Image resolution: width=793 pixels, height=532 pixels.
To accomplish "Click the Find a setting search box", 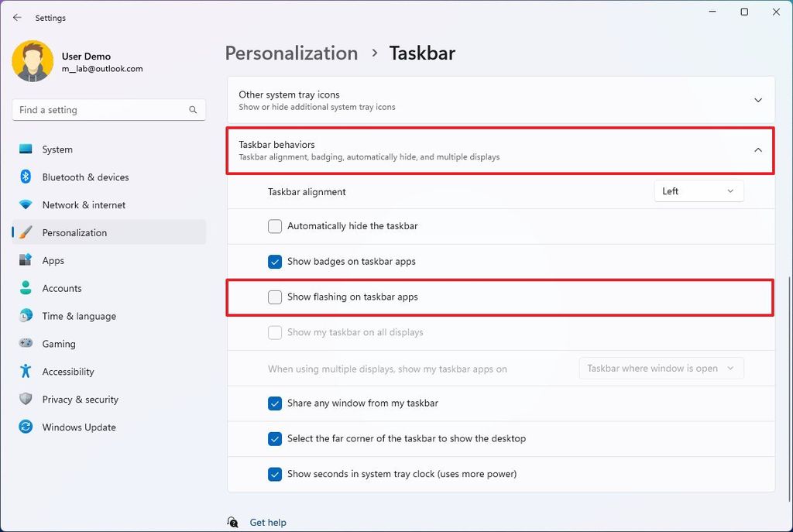I will [108, 109].
